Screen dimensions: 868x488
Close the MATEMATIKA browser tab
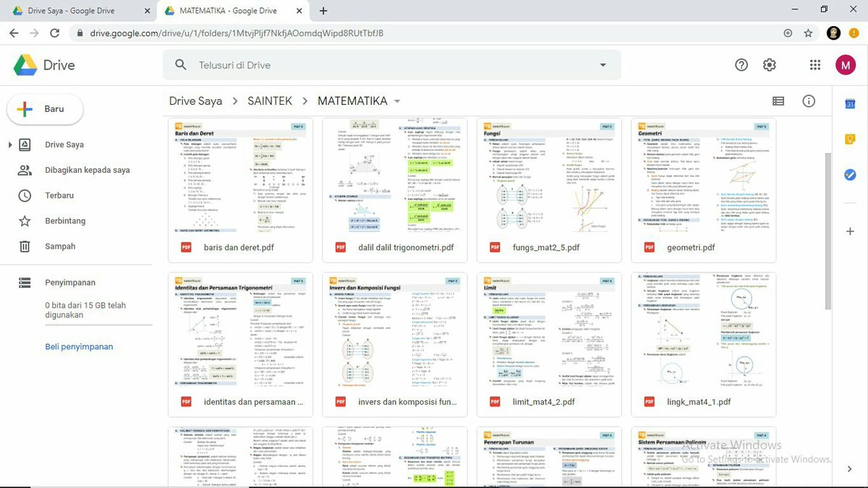(298, 11)
